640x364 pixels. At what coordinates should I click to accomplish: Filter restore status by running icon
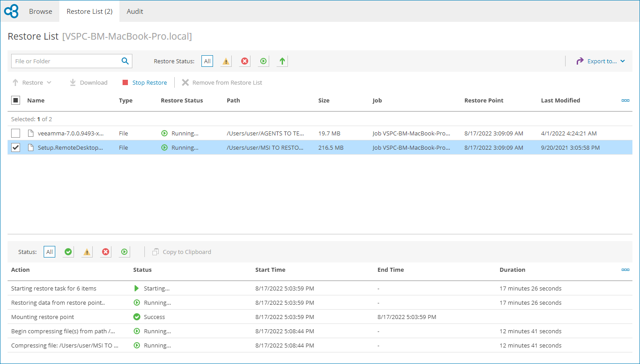pyautogui.click(x=263, y=61)
